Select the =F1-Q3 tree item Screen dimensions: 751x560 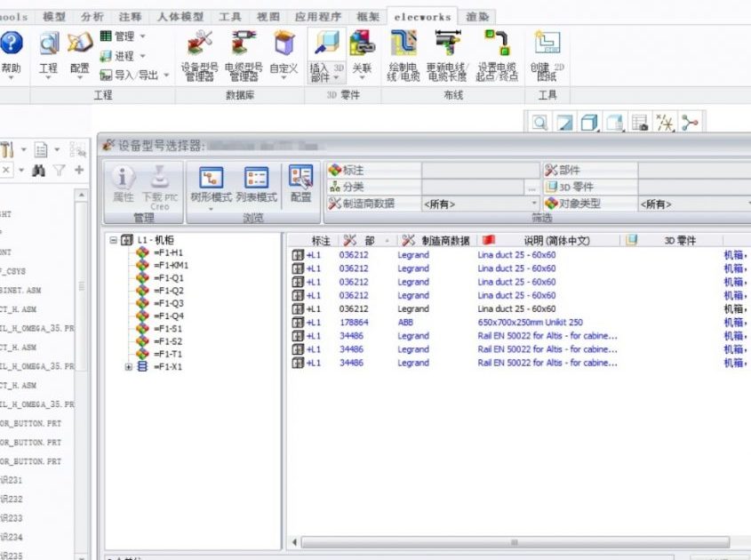click(x=169, y=303)
